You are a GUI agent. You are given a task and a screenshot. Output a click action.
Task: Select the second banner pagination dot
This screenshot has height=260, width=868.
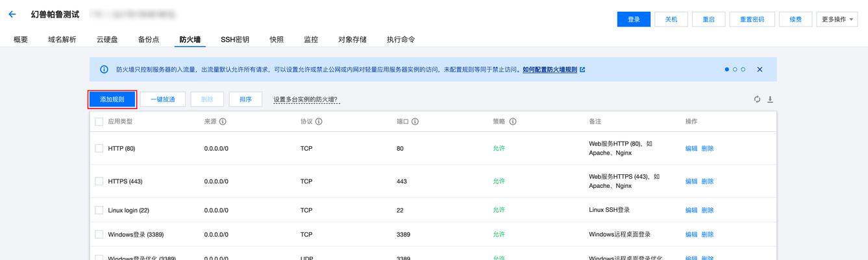[735, 70]
